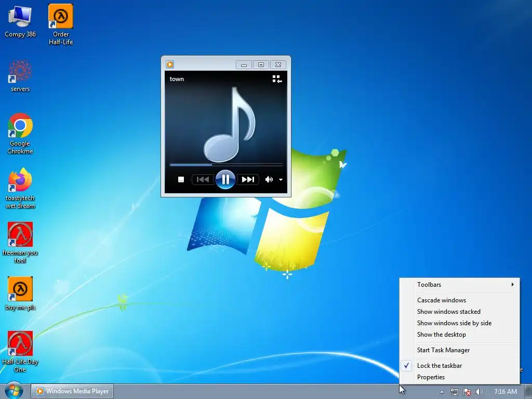Choose Show windows stacked
The height and width of the screenshot is (399, 532).
460,312
